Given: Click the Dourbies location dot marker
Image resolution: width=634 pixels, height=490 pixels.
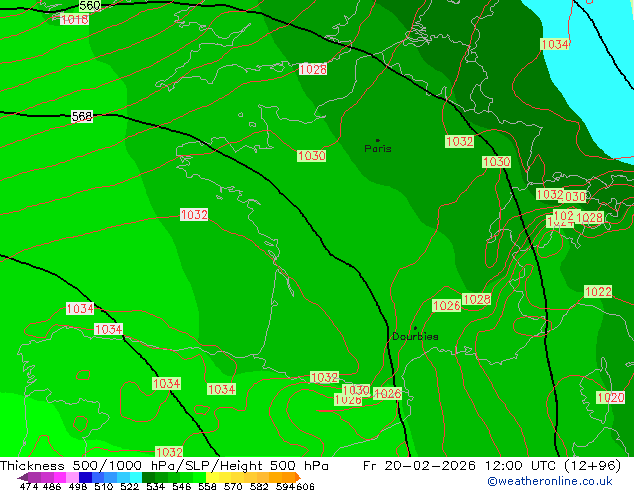Looking at the screenshot, I should 415,328.
